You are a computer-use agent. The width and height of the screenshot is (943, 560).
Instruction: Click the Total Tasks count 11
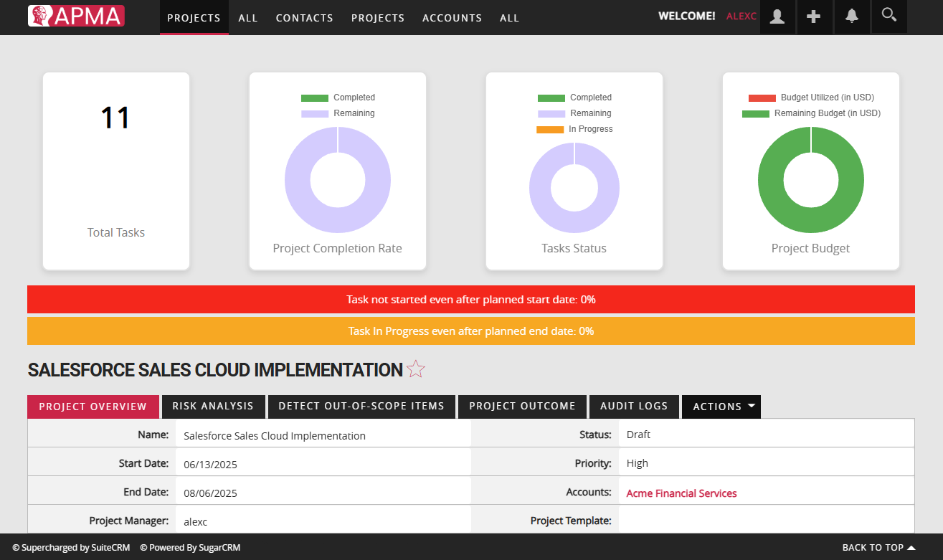[x=115, y=118]
